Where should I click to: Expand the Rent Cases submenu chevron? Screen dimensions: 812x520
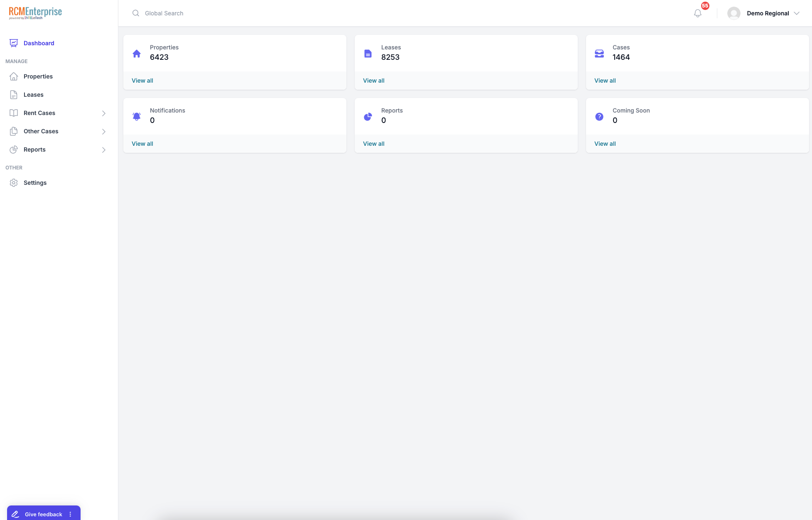click(x=104, y=113)
